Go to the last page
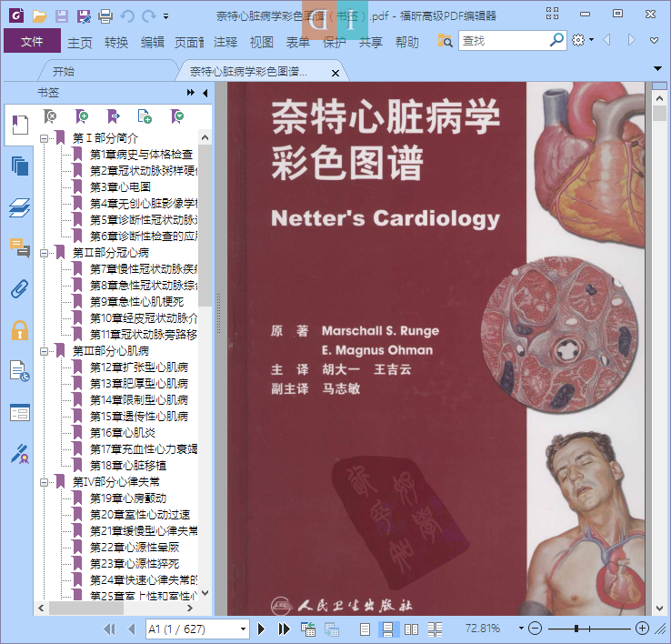Viewport: 671px width, 644px height. (285, 629)
